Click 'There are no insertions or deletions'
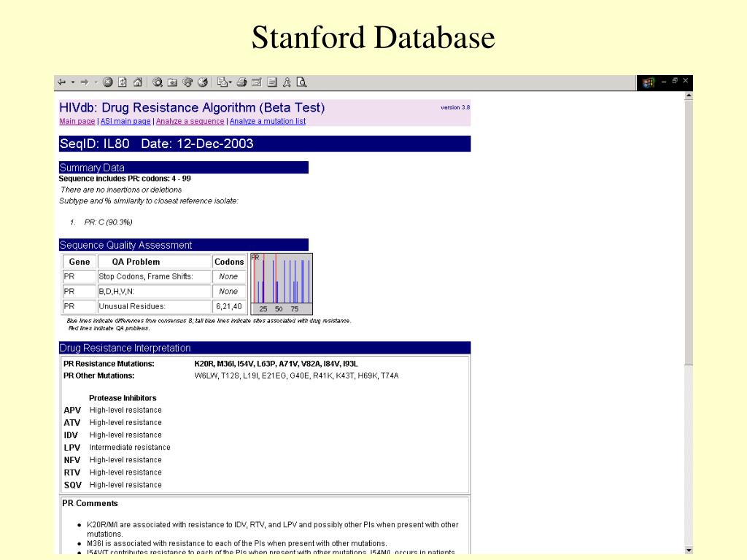747x560 pixels. pyautogui.click(x=121, y=190)
